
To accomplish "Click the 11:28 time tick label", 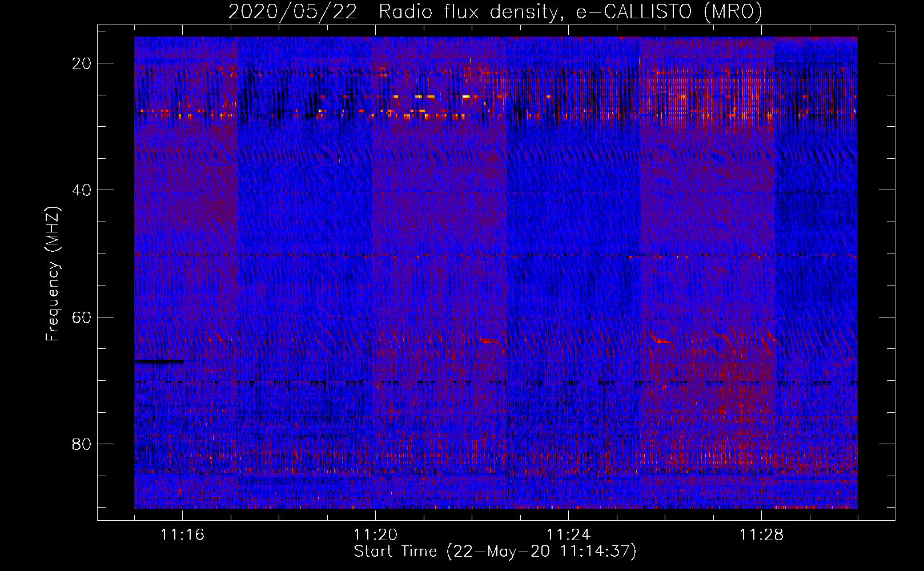I will 761,534.
